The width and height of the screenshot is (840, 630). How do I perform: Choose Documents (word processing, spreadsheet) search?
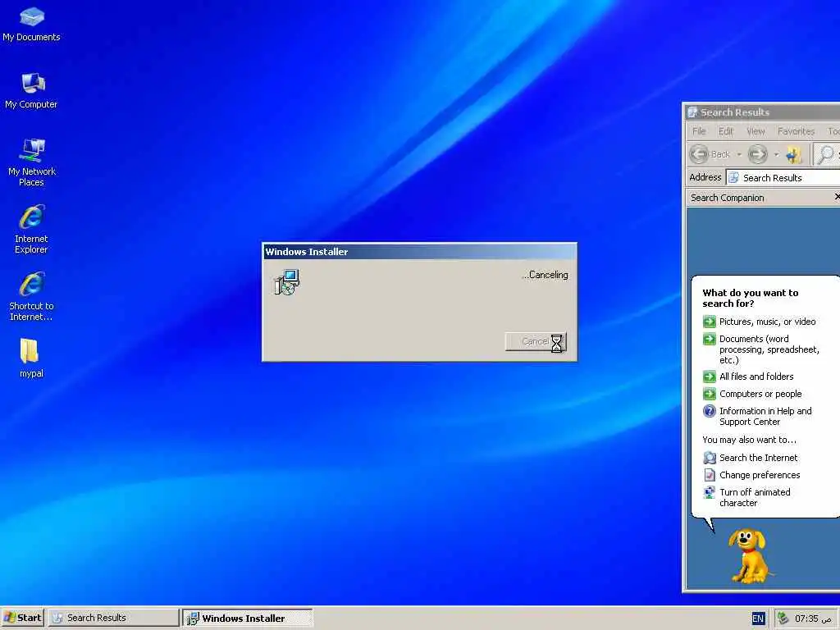point(769,349)
